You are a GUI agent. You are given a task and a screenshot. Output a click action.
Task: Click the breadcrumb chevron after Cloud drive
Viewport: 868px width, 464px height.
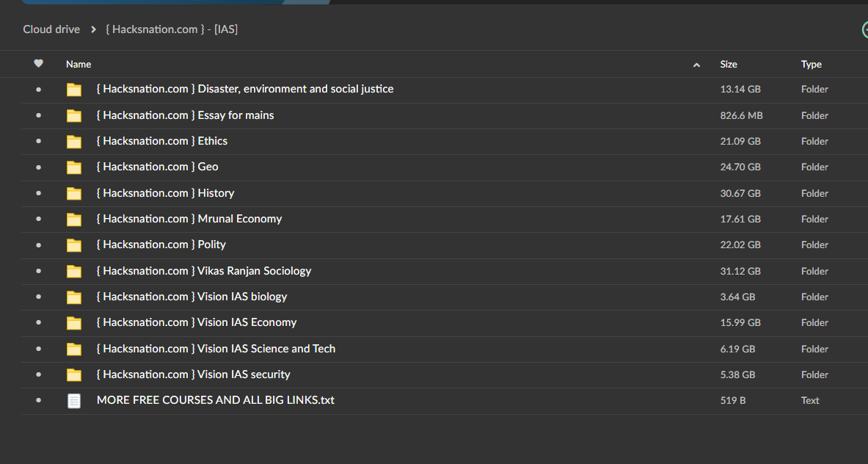94,29
